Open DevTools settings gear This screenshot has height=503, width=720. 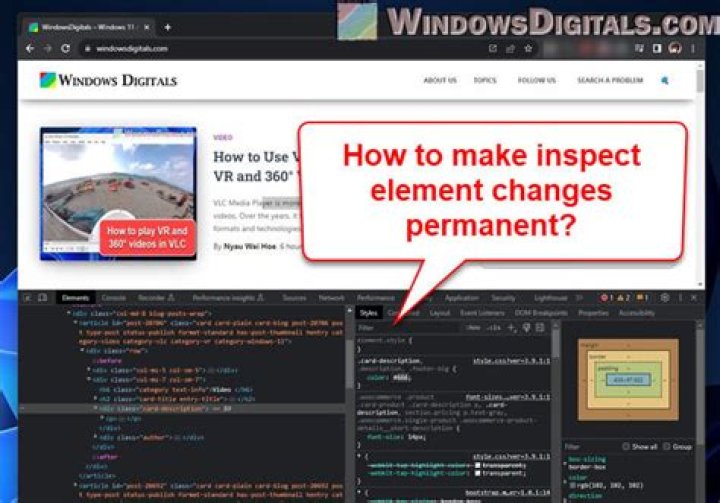664,298
